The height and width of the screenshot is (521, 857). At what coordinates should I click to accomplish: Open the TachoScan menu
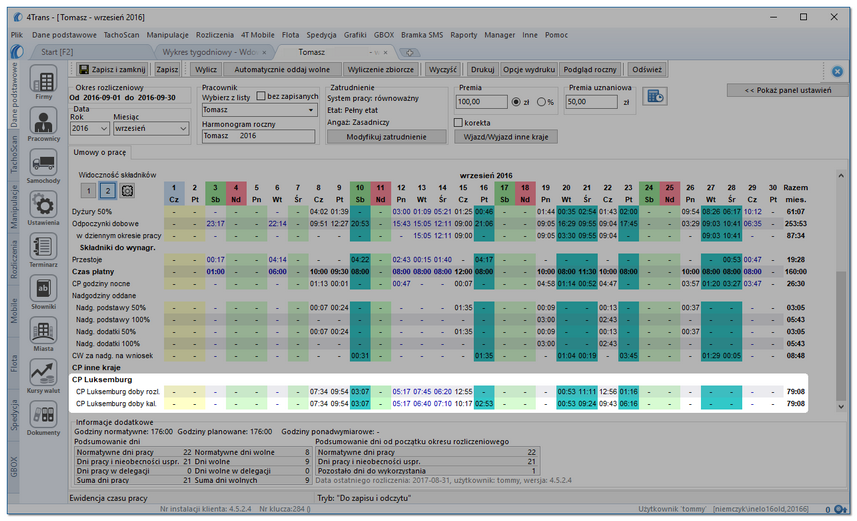[121, 35]
